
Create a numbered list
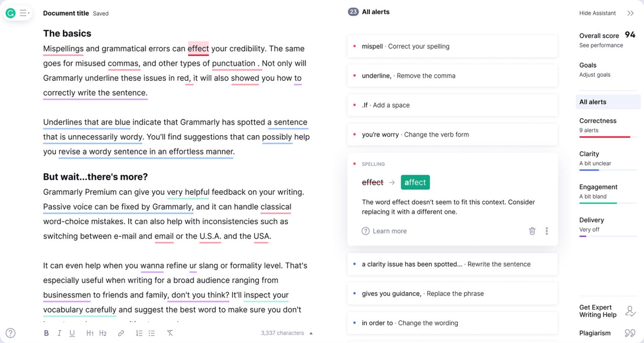(x=139, y=333)
